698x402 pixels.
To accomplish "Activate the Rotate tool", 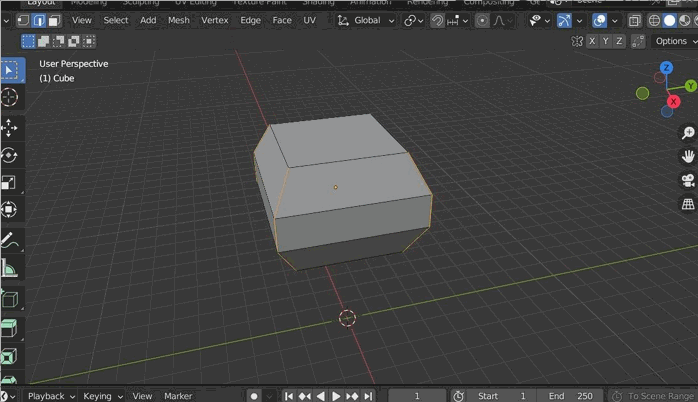I will [x=10, y=155].
